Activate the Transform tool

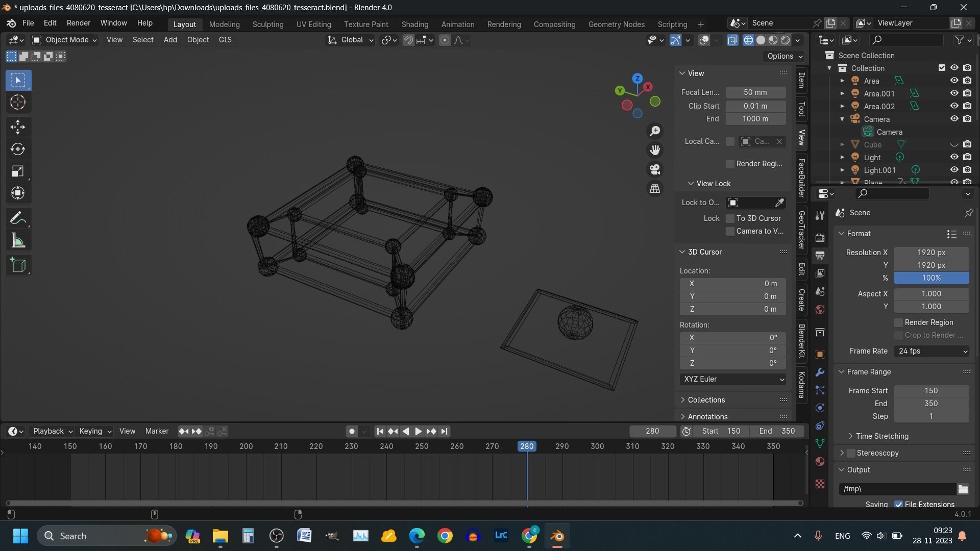pyautogui.click(x=18, y=193)
